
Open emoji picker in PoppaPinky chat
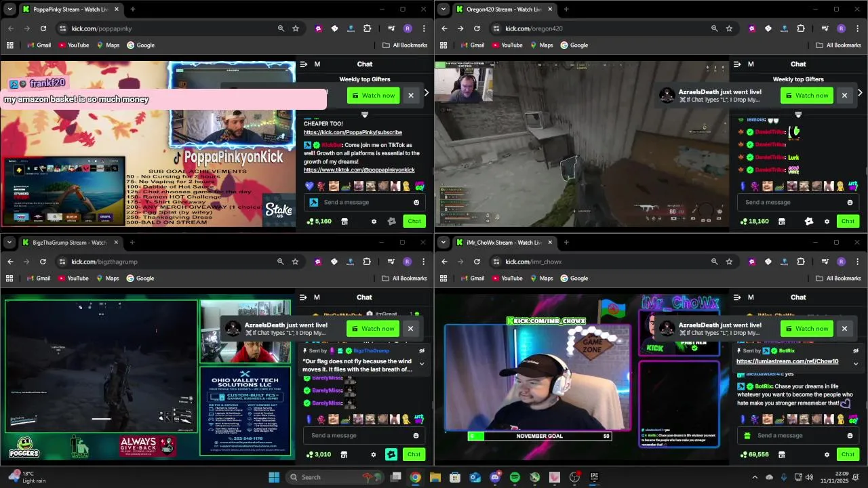(x=416, y=202)
